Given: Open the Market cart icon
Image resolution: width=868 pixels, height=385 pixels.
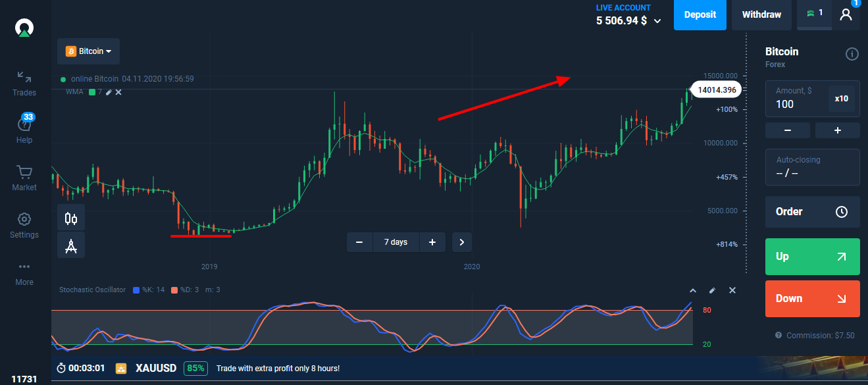Looking at the screenshot, I should pos(24,172).
